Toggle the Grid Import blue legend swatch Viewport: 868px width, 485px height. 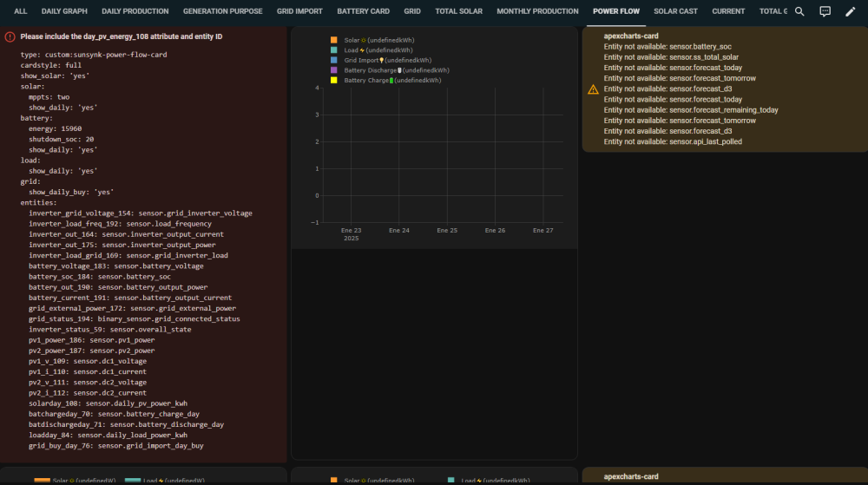pos(334,60)
